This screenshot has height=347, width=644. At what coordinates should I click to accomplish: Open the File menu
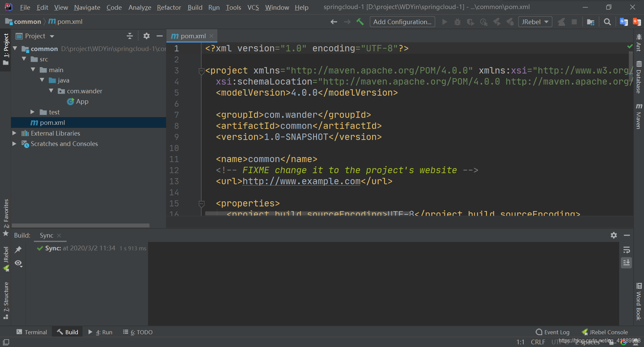pyautogui.click(x=25, y=7)
